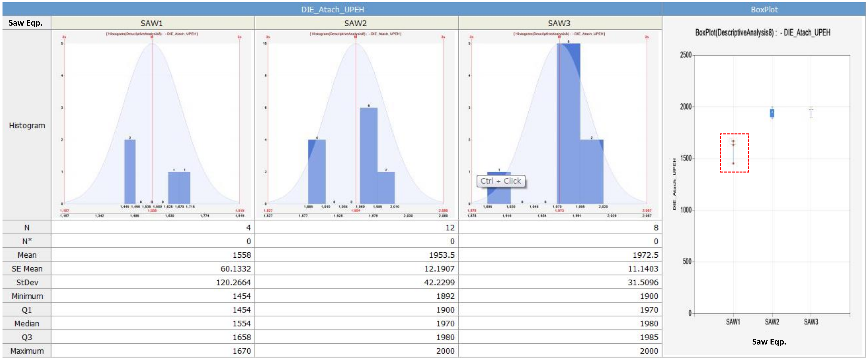Click the blue SAW2 box in boxplot

click(x=772, y=113)
